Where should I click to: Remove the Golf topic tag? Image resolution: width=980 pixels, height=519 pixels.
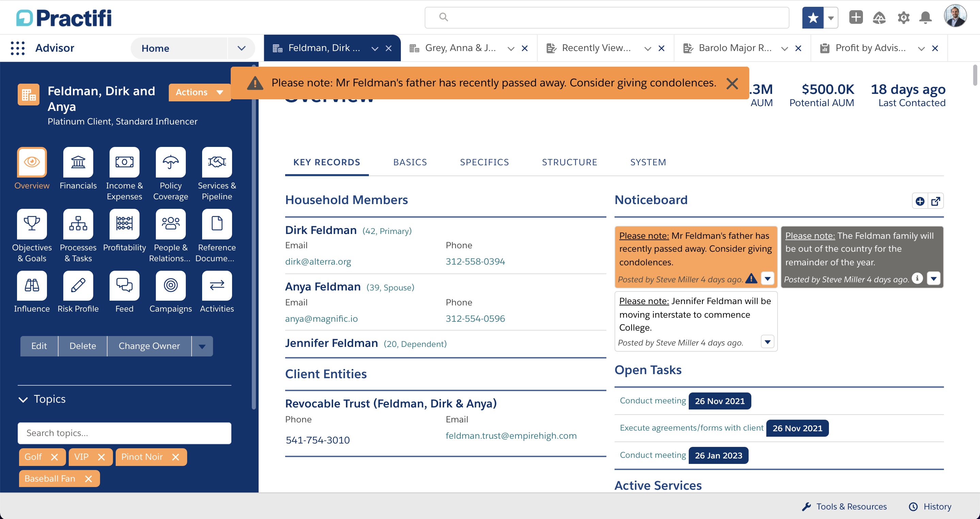54,457
